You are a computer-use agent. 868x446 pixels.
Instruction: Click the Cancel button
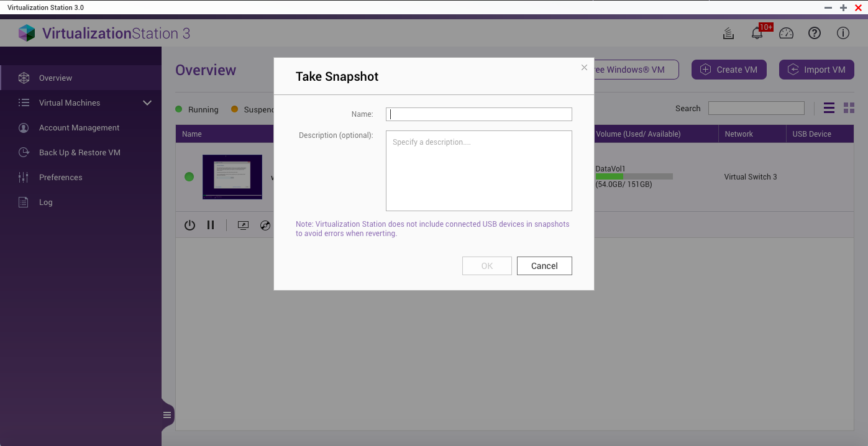pyautogui.click(x=544, y=266)
